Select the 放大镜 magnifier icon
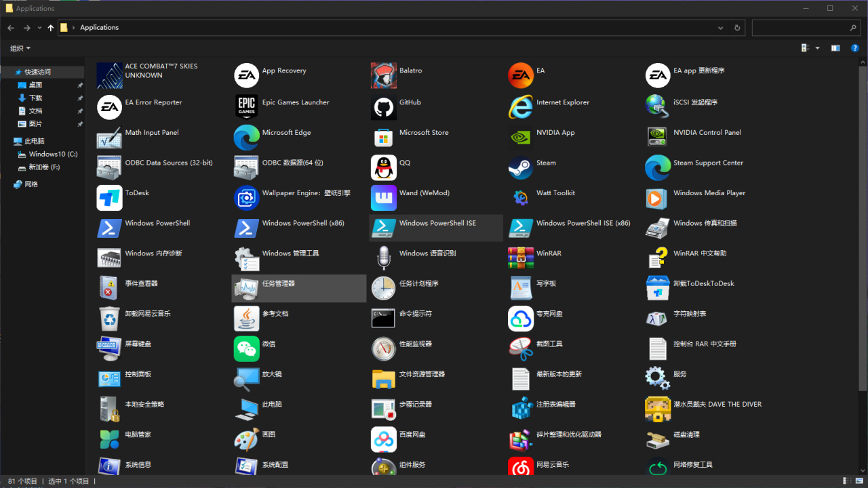The image size is (868, 488). pos(247,379)
